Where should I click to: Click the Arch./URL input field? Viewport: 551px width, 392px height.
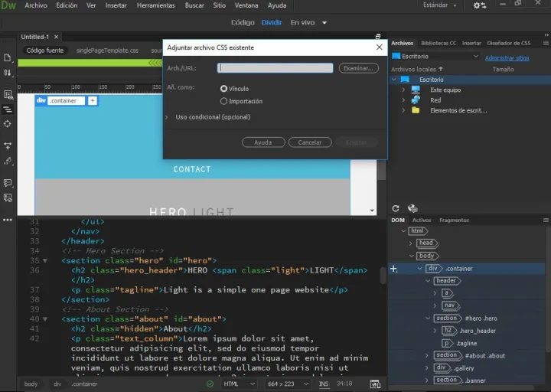click(275, 68)
